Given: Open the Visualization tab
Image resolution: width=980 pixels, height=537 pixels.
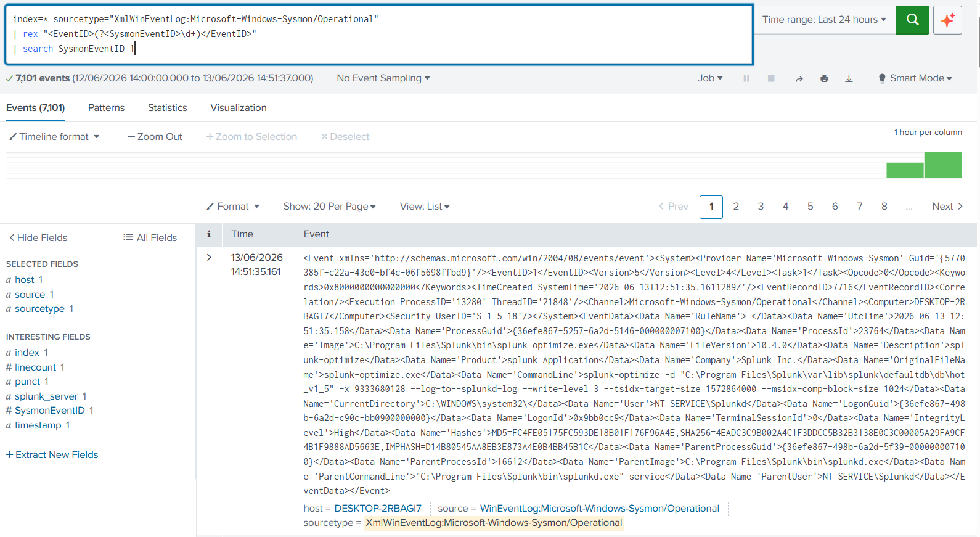Looking at the screenshot, I should tap(239, 108).
